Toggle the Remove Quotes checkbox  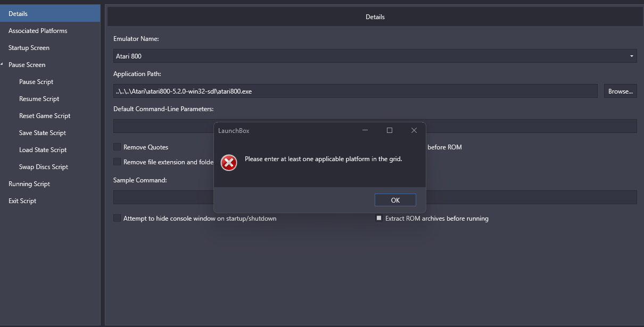point(117,147)
